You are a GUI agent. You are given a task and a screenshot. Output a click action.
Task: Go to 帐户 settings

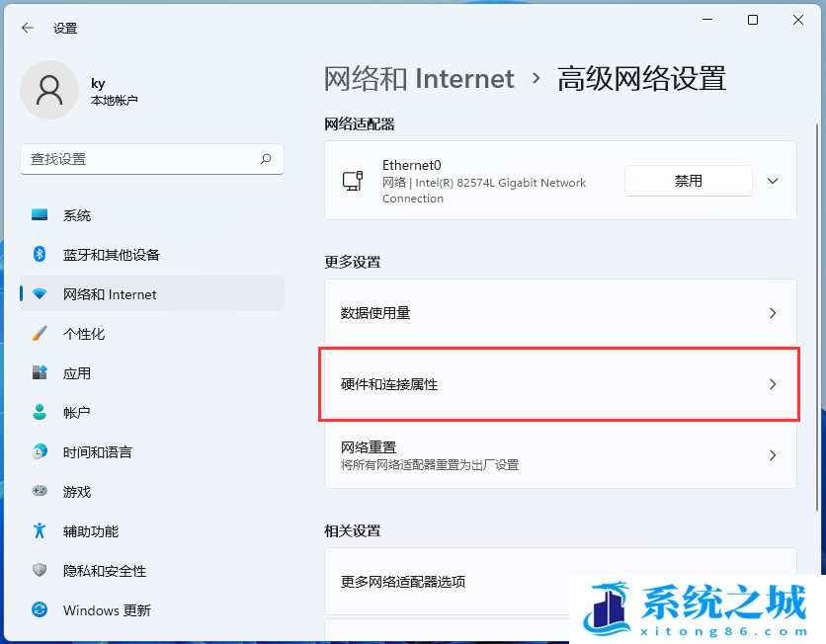tap(77, 413)
